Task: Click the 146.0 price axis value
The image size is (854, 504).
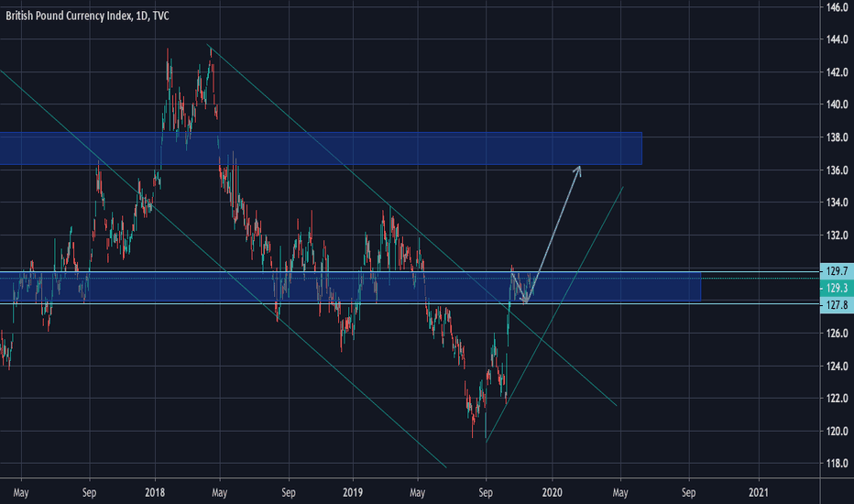Action: tap(838, 6)
